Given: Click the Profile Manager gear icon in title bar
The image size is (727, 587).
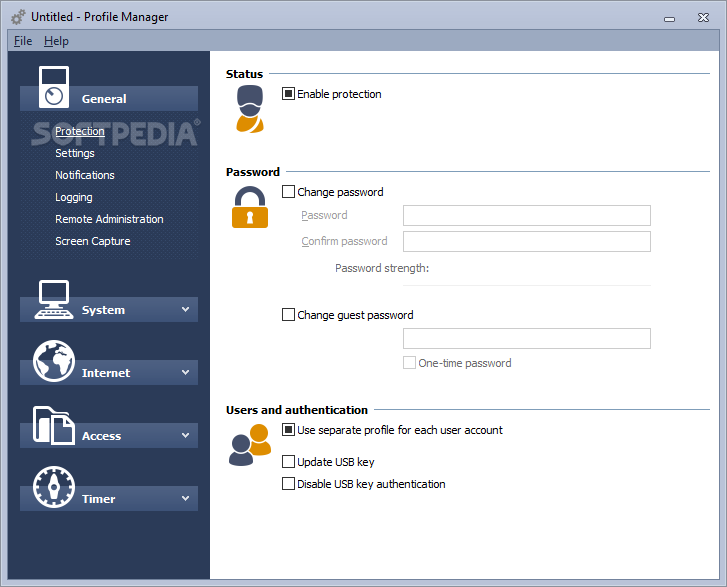Looking at the screenshot, I should click(x=18, y=17).
